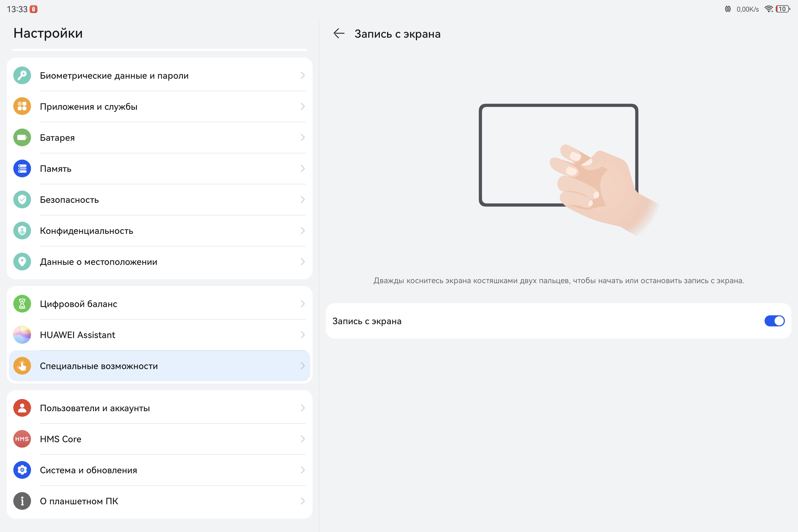Click the HUAWEI Assistant colorful icon
Image resolution: width=798 pixels, height=532 pixels.
[x=22, y=335]
